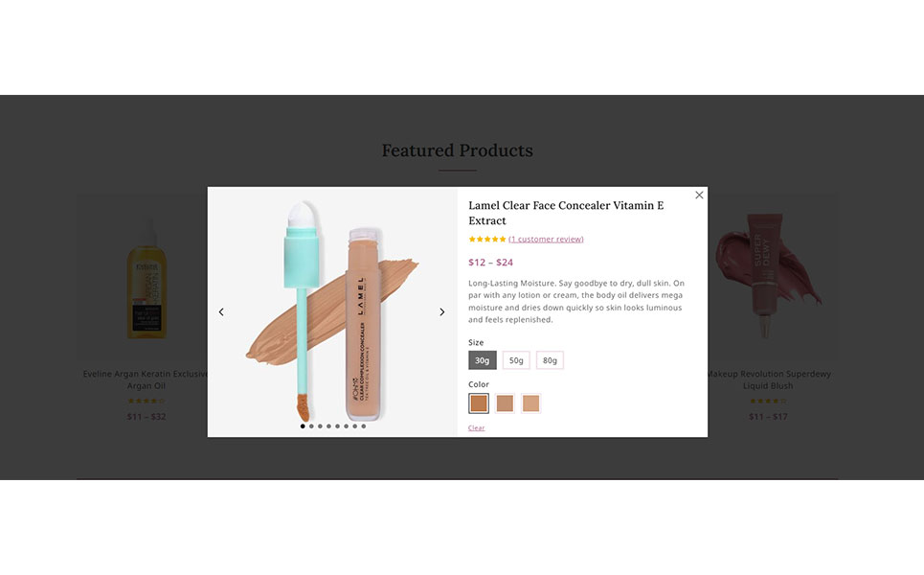Viewport: 924px width, 575px height.
Task: Show the previous product image
Action: [x=221, y=312]
